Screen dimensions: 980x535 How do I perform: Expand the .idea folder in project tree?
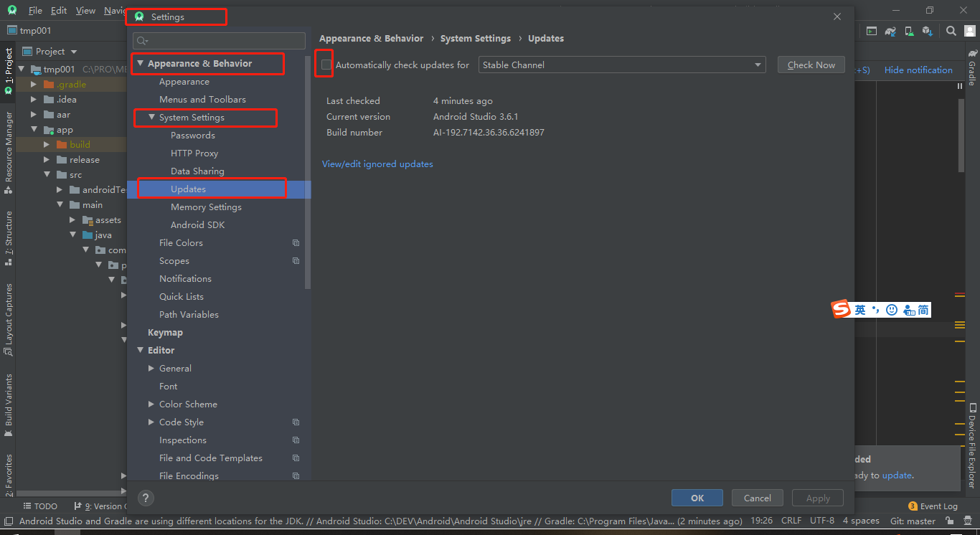34,100
